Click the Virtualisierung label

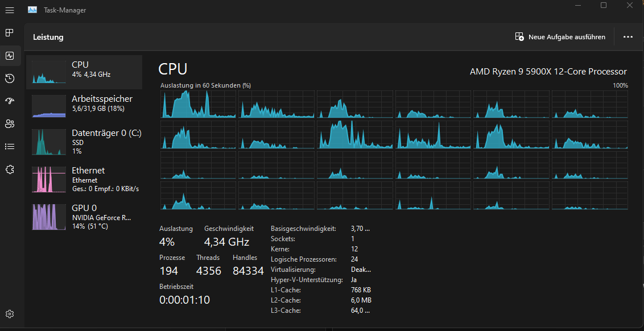(293, 270)
